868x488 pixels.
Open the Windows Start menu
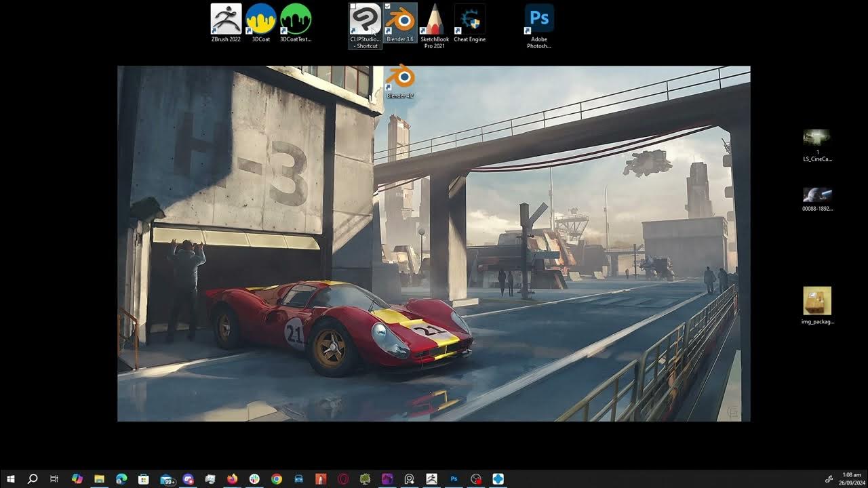(x=11, y=479)
